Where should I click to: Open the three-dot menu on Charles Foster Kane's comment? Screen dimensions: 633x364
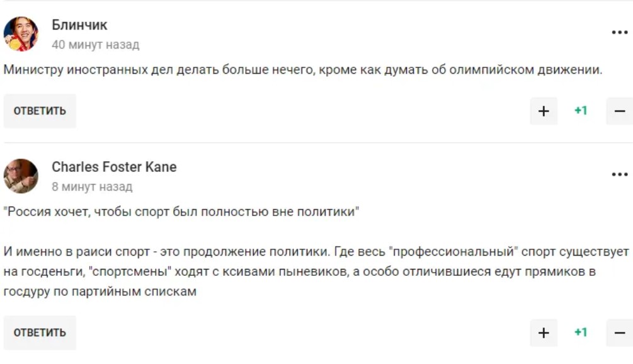coord(620,174)
